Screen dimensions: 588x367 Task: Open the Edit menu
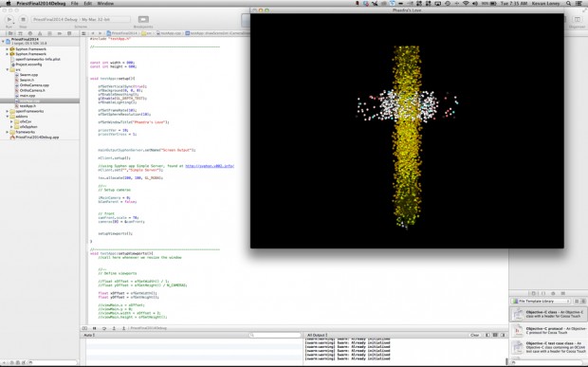(88, 4)
